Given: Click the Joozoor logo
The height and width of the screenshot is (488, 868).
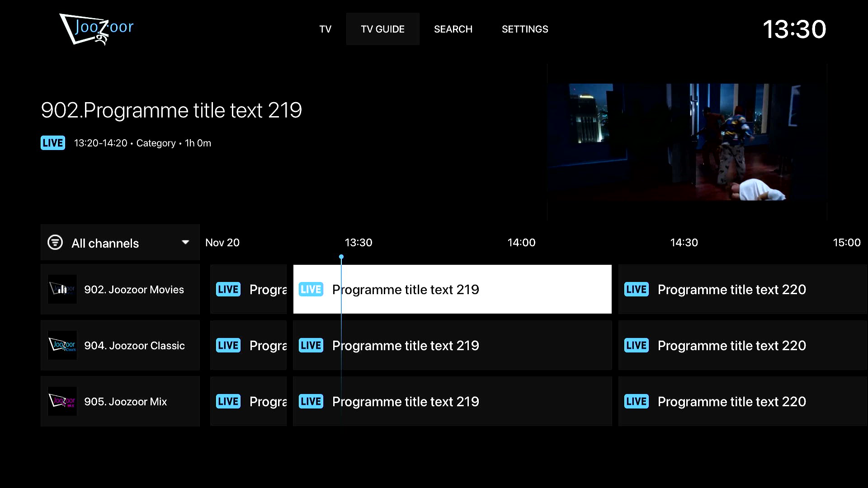Looking at the screenshot, I should 96,29.
